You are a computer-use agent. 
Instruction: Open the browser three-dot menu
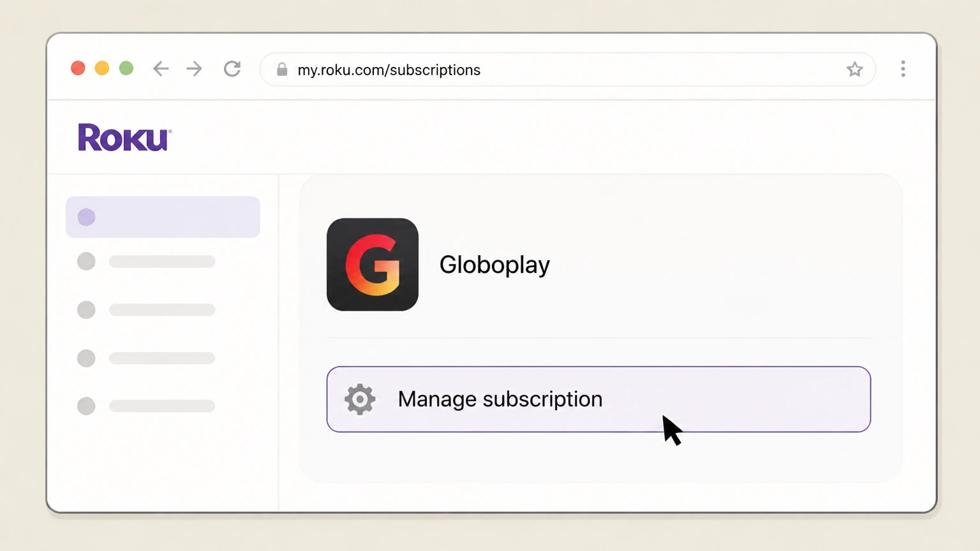pyautogui.click(x=903, y=69)
